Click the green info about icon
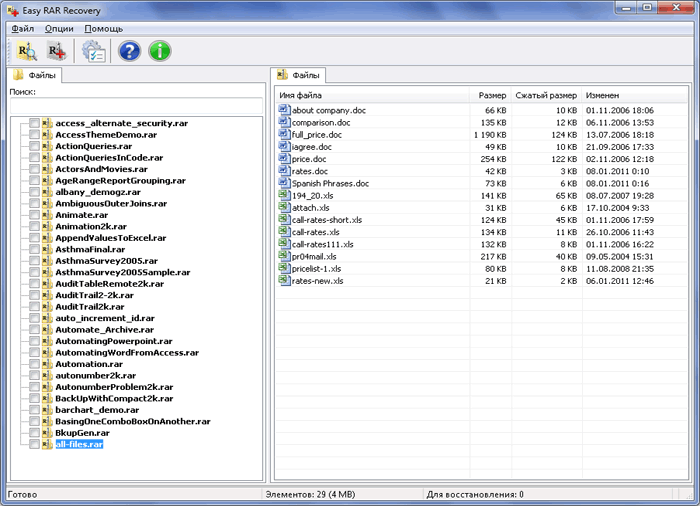This screenshot has height=506, width=700. [x=159, y=51]
